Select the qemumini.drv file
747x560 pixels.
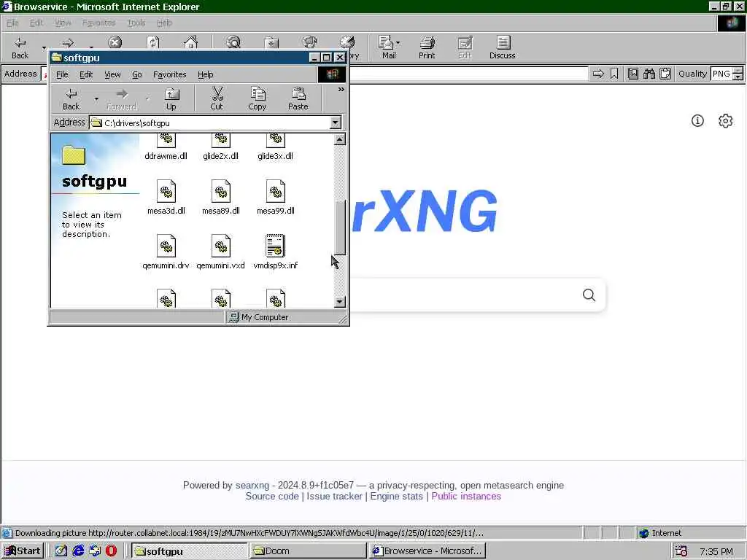click(166, 252)
